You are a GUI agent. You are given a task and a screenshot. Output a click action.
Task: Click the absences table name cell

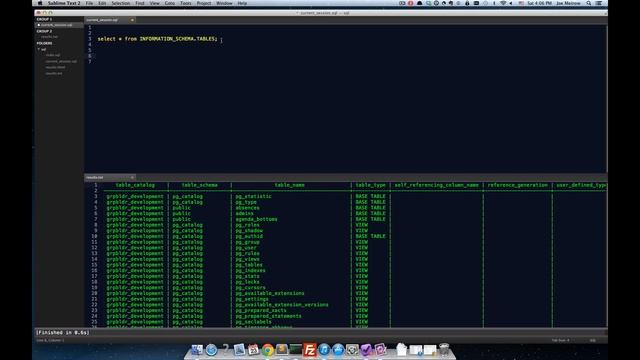pyautogui.click(x=247, y=208)
